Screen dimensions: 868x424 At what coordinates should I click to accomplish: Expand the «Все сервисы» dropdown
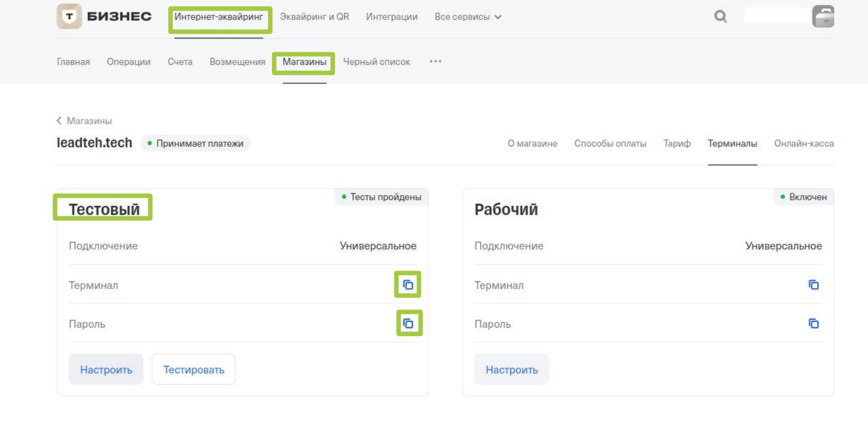(x=468, y=17)
